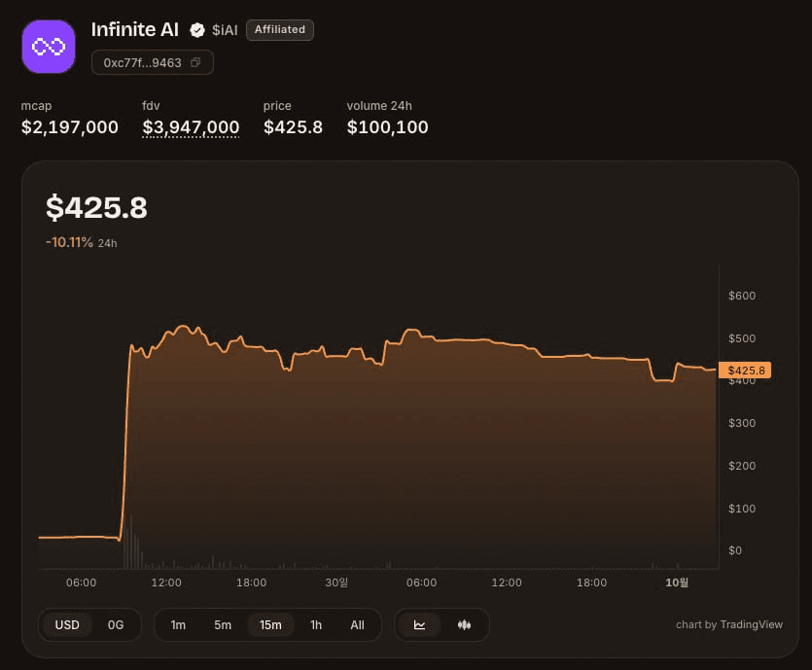Choose the 1m interval

coord(178,625)
